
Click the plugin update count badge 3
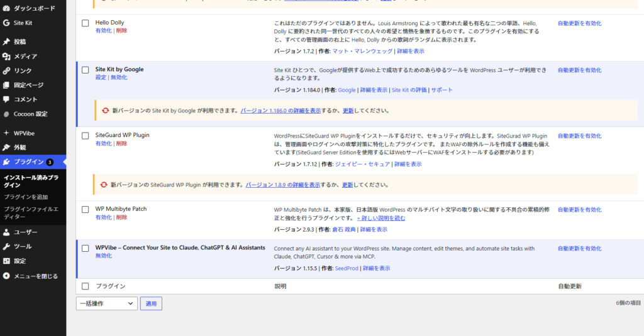50,162
